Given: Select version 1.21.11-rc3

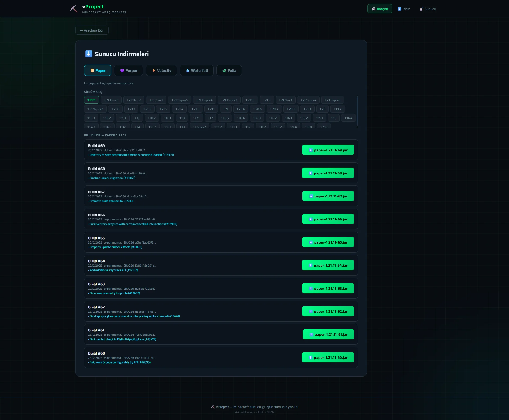Looking at the screenshot, I should pos(111,100).
